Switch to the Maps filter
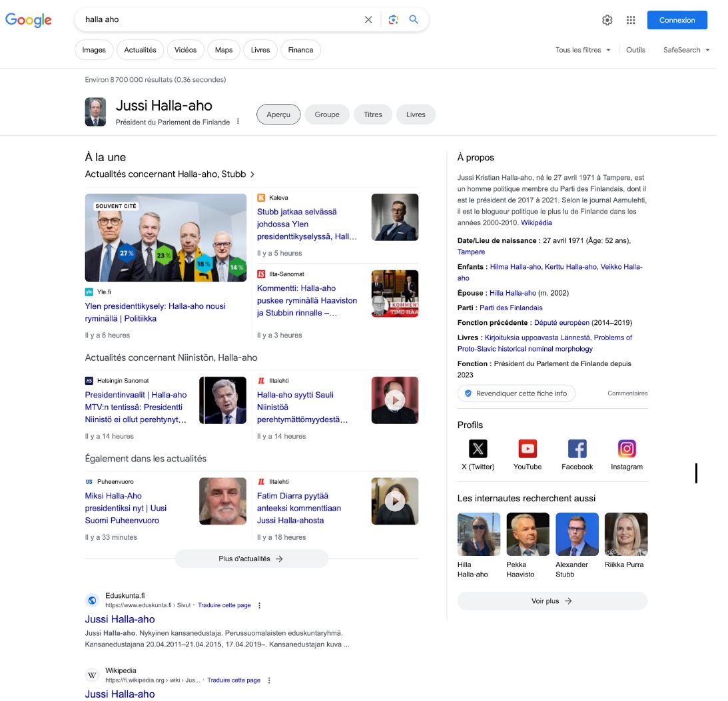 click(224, 50)
